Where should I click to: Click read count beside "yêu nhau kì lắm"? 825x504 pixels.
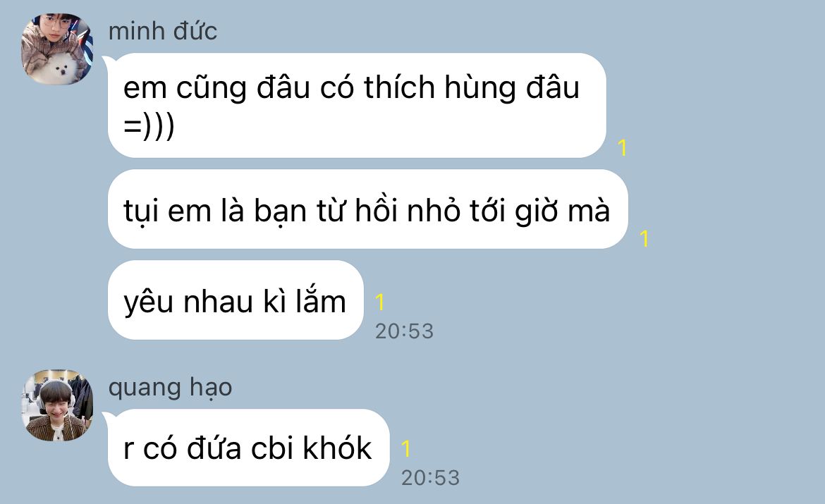click(x=380, y=302)
